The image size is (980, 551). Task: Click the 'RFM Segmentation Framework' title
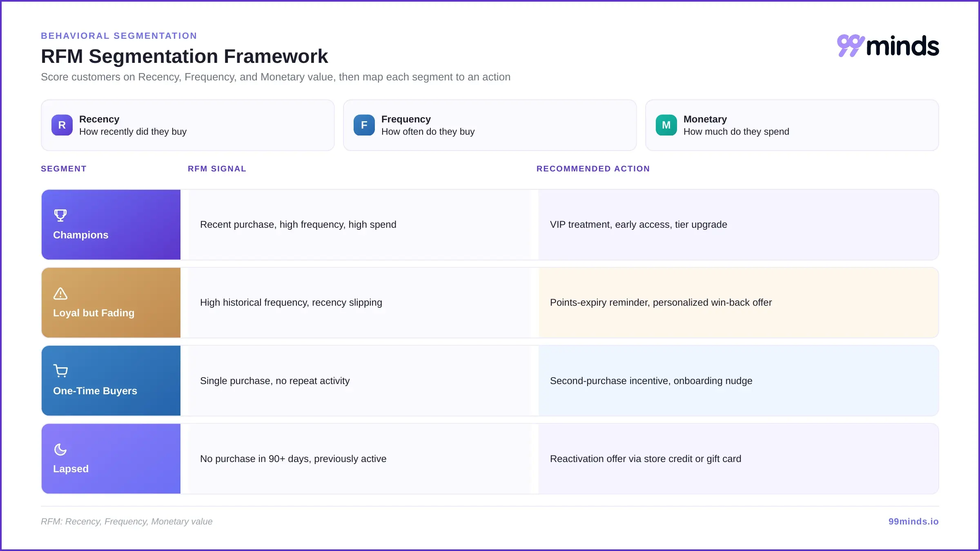click(x=184, y=56)
